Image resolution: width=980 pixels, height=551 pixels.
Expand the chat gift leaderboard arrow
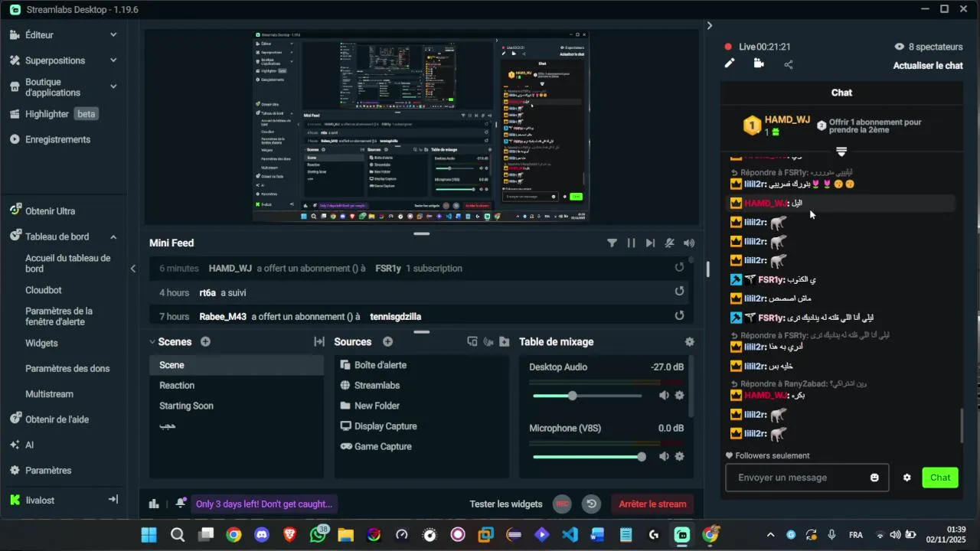coord(841,152)
